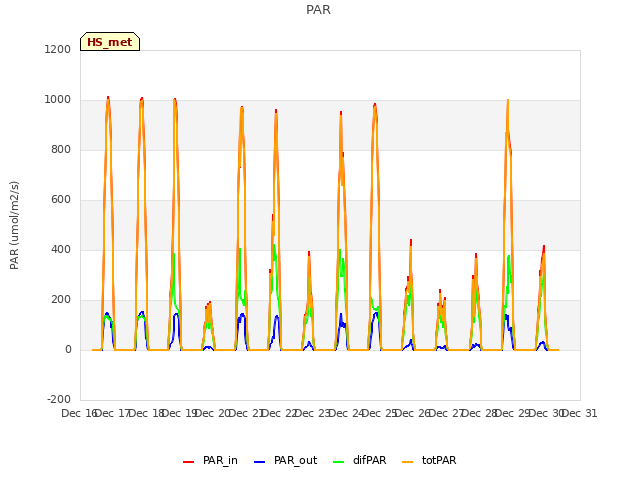The height and width of the screenshot is (480, 640).
Task: Click the orange totPAR legend color marker
Action: pos(408,462)
